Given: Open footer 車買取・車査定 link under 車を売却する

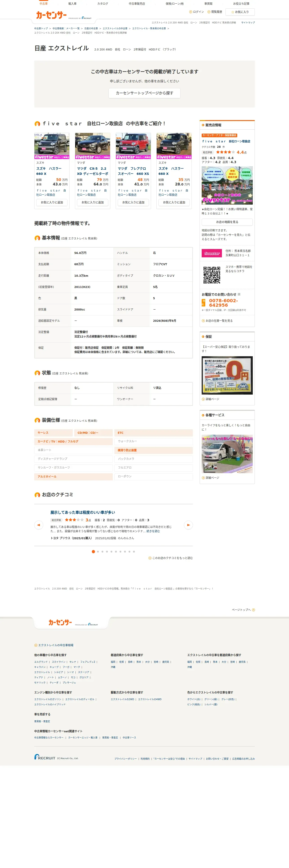Looking at the screenshot, I should click(x=42, y=722).
